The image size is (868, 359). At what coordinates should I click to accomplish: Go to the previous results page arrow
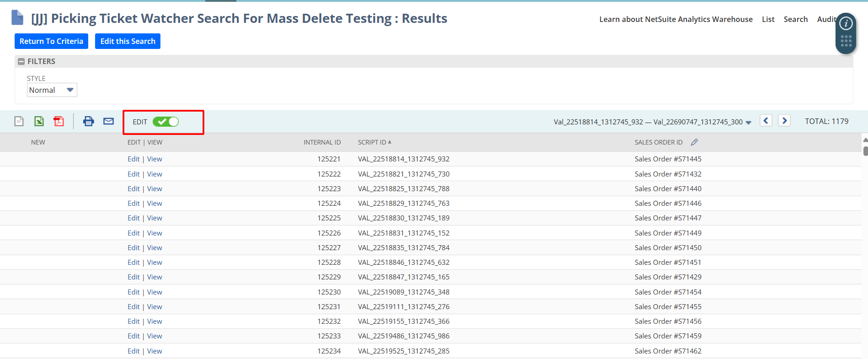[x=766, y=121]
